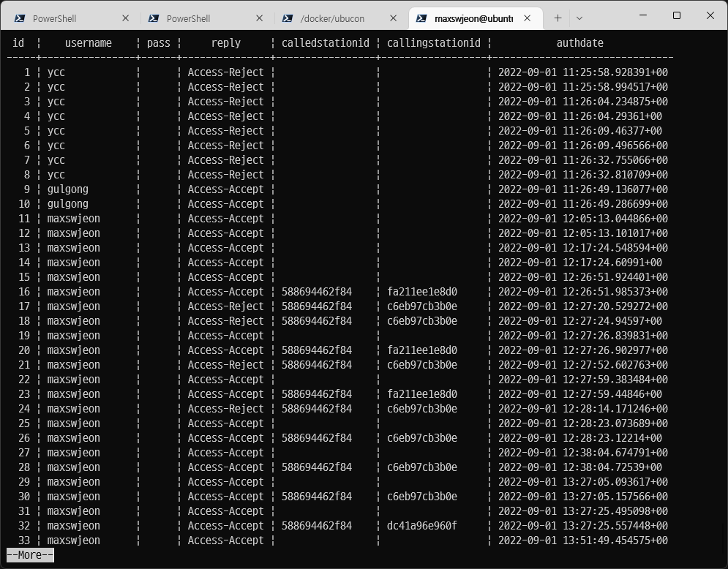
Task: Close the Windows Terminal window
Action: (710, 15)
